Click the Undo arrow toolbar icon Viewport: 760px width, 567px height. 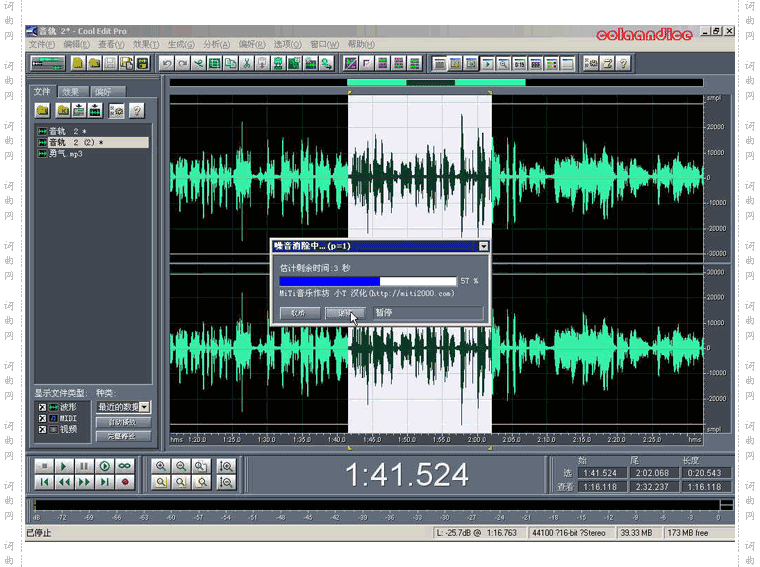[x=166, y=63]
